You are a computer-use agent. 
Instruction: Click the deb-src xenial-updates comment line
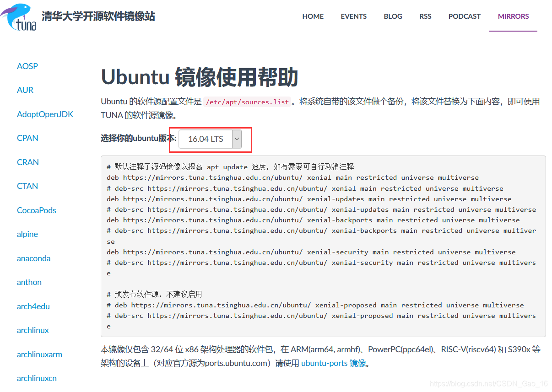point(321,209)
